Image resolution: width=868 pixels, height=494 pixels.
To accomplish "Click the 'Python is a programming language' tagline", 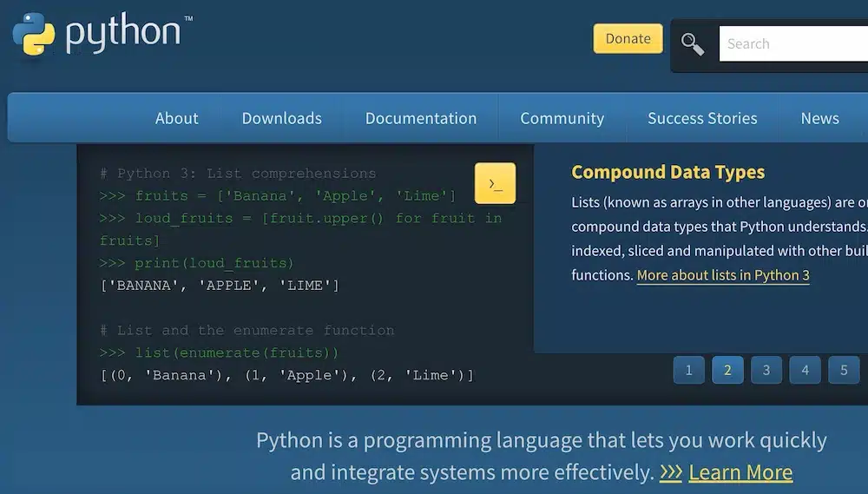I will point(541,457).
